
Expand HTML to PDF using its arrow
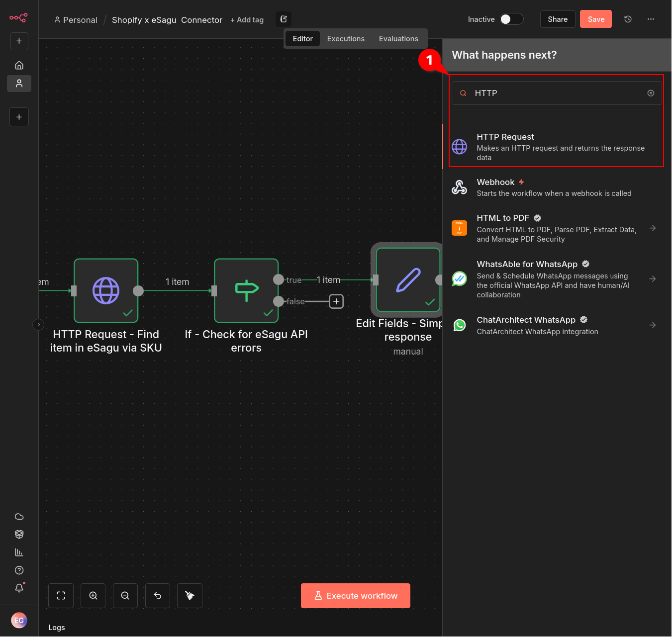tap(653, 228)
